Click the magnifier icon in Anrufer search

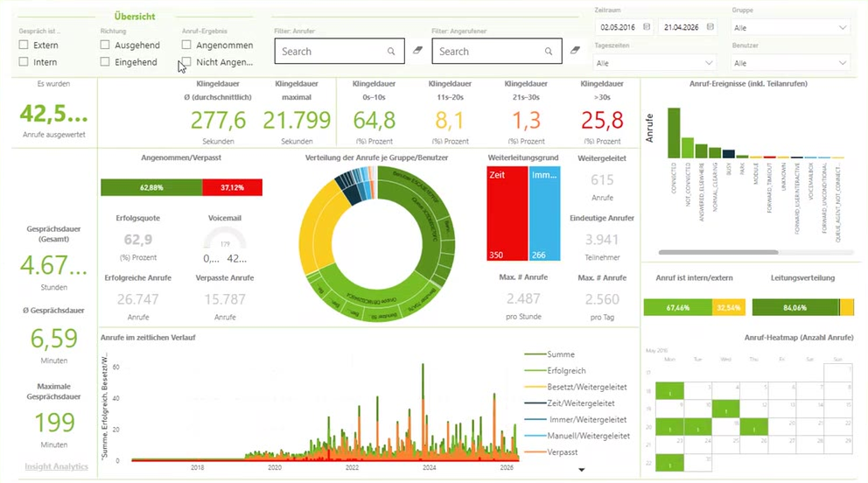point(391,52)
